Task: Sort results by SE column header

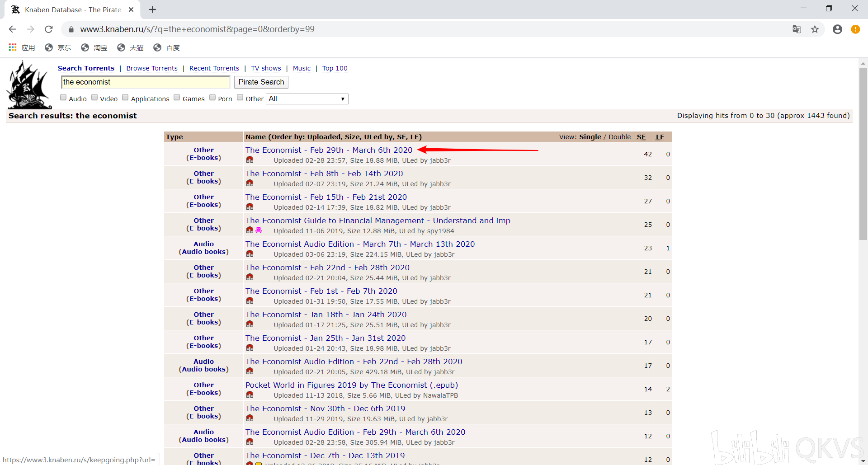Action: 641,137
